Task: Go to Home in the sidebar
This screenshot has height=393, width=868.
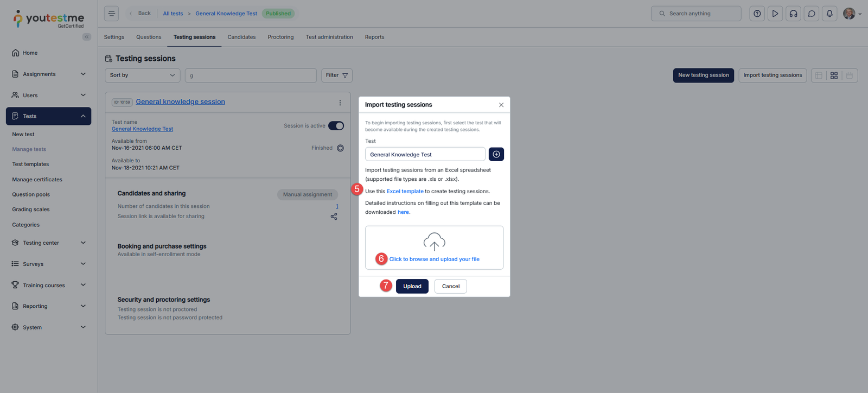Action: pyautogui.click(x=30, y=53)
